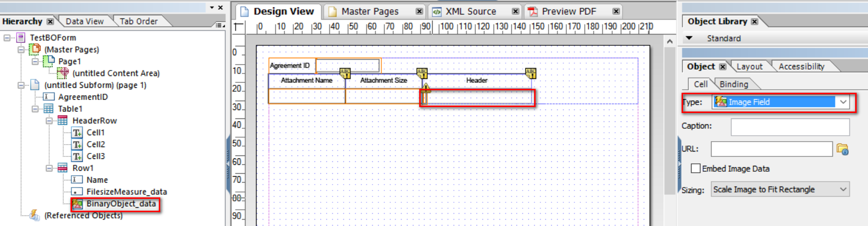
Task: Click the untitled Subform page icon
Action: tap(35, 85)
